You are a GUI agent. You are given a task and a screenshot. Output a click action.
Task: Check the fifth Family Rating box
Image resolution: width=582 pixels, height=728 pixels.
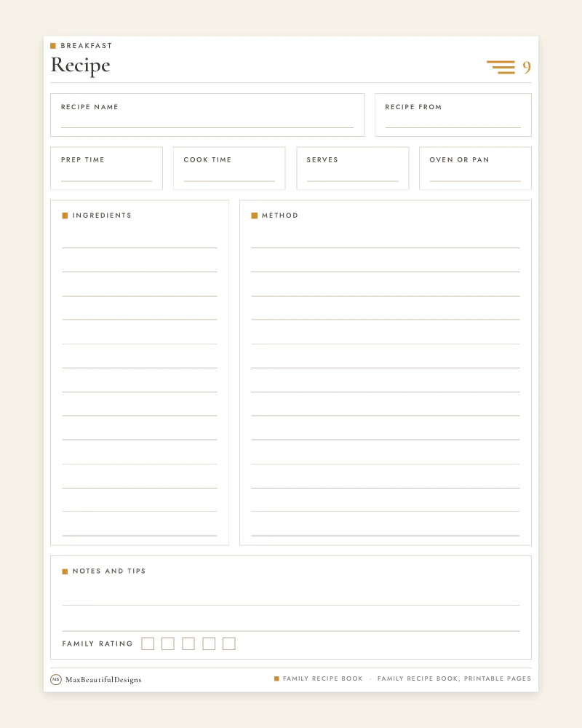229,644
